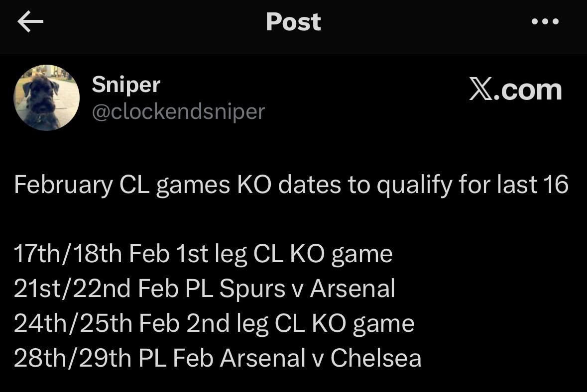The image size is (587, 392).
Task: Go back using the left arrow
Action: 30,22
